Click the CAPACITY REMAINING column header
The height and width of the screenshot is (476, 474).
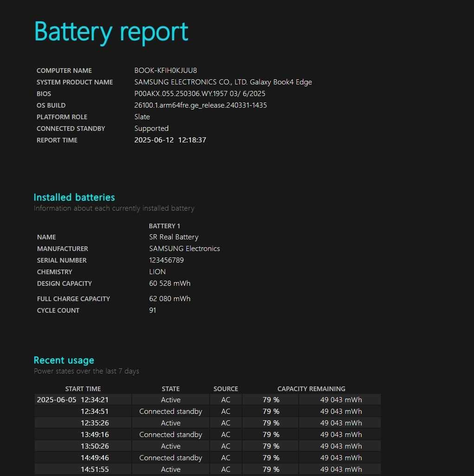coord(311,389)
